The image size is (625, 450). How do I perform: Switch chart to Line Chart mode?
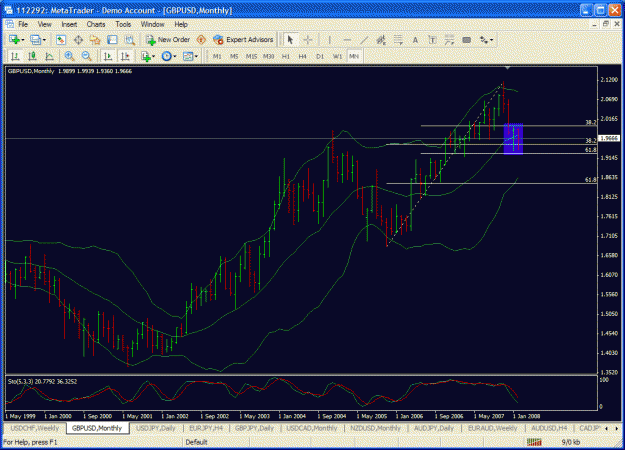(49, 56)
